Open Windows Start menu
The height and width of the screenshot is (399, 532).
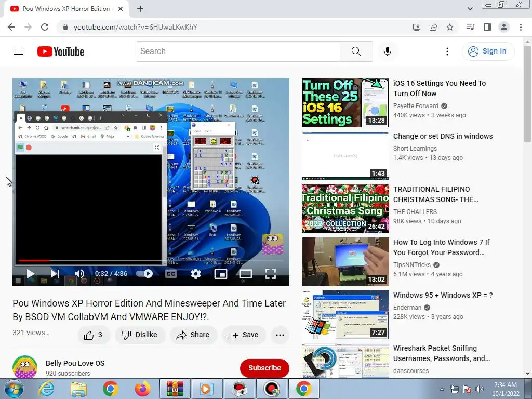pos(14,389)
